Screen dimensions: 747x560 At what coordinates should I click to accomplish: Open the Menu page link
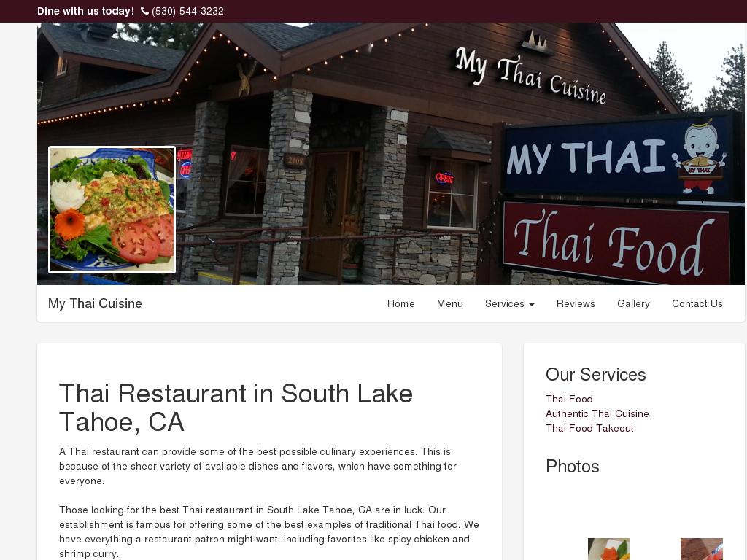pyautogui.click(x=449, y=303)
